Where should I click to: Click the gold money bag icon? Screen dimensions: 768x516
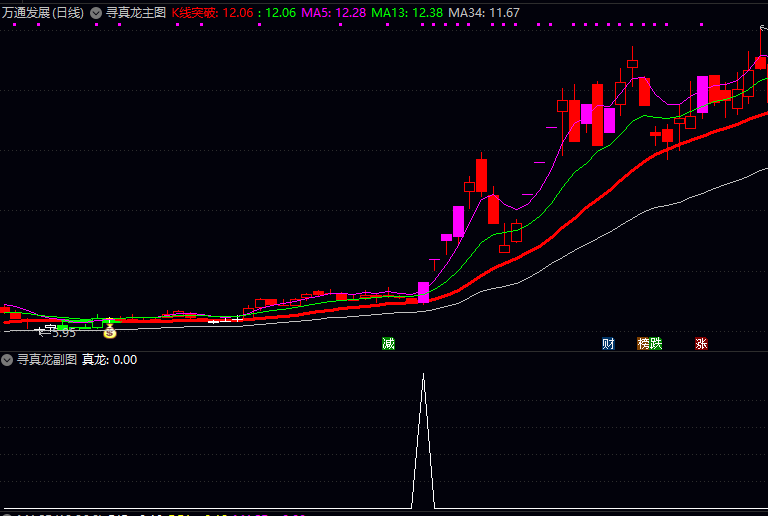tap(110, 332)
